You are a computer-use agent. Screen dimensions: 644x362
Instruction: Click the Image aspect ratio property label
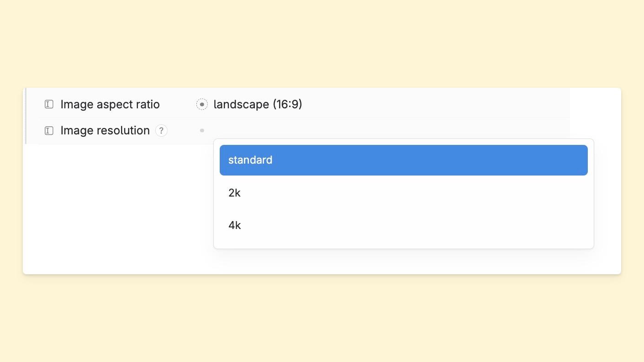click(110, 104)
